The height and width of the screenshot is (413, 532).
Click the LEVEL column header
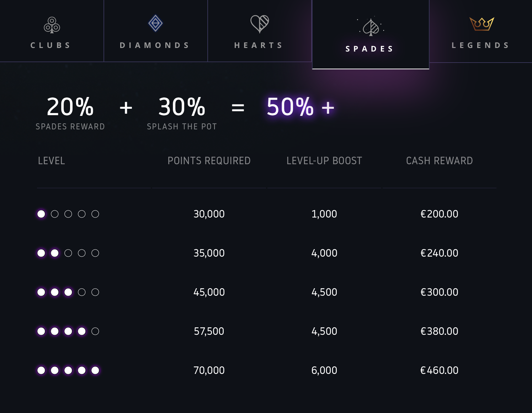pyautogui.click(x=51, y=161)
